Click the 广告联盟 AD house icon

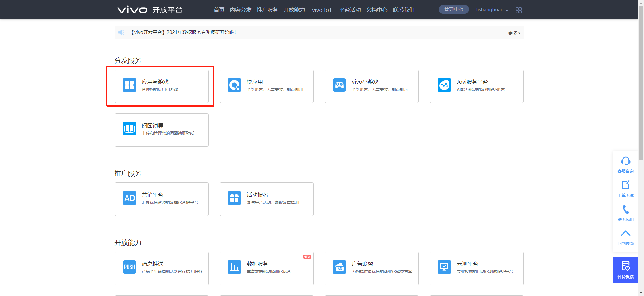(x=339, y=267)
